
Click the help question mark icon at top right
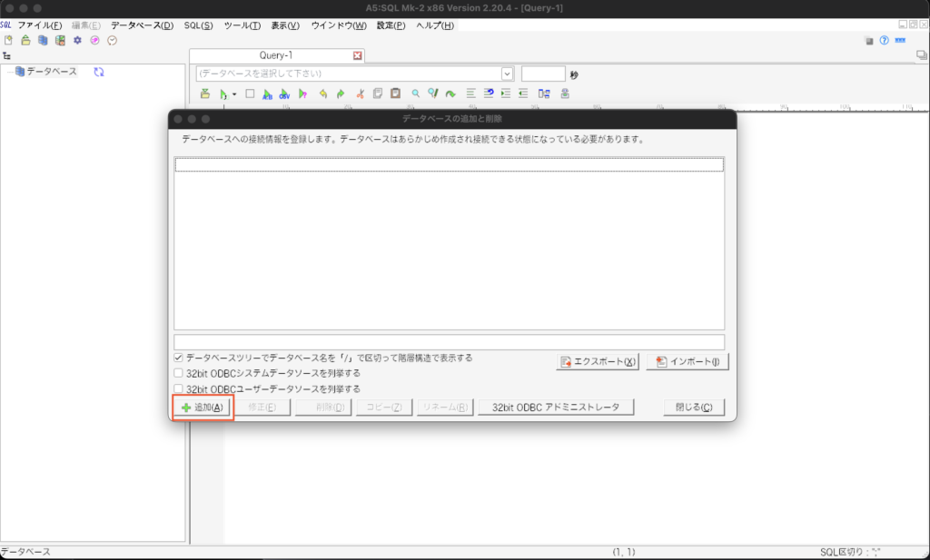click(884, 41)
